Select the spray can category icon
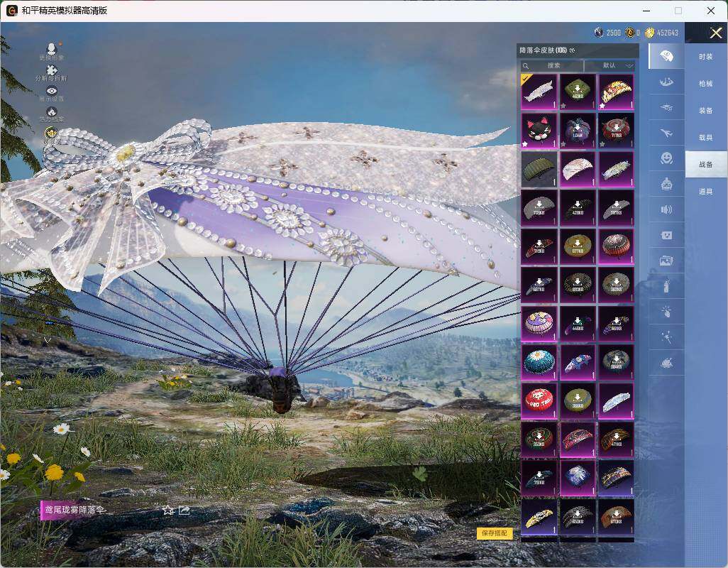Screen dimensions: 728x568 [666, 286]
